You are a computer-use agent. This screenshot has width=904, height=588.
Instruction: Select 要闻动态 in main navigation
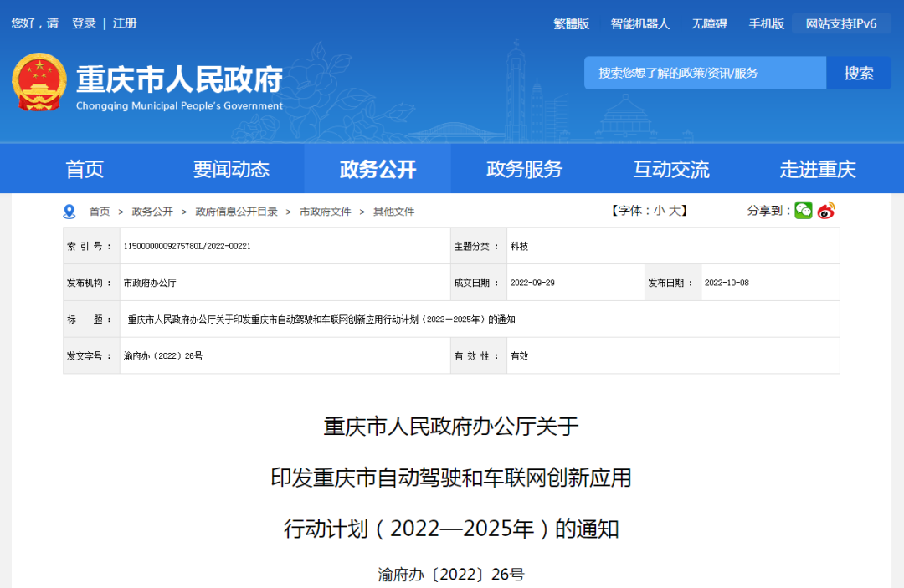coord(231,170)
